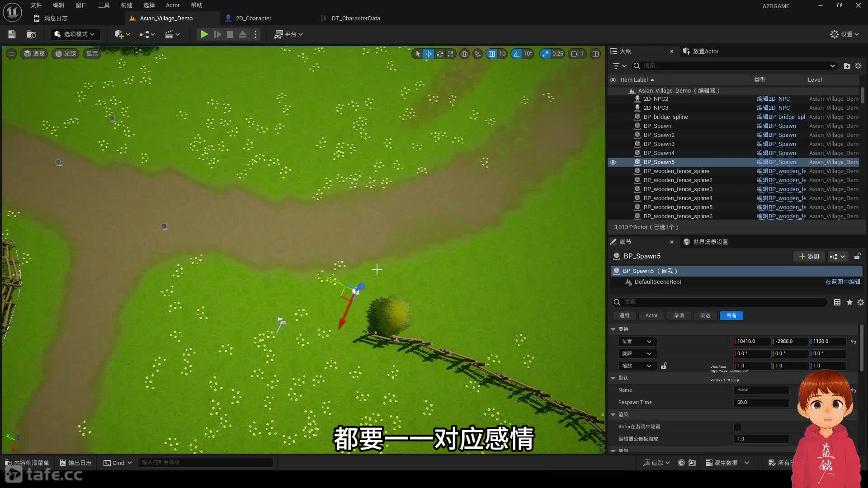Change scale snap value 0.25
Image resolution: width=868 pixels, height=488 pixels.
pyautogui.click(x=558, y=54)
